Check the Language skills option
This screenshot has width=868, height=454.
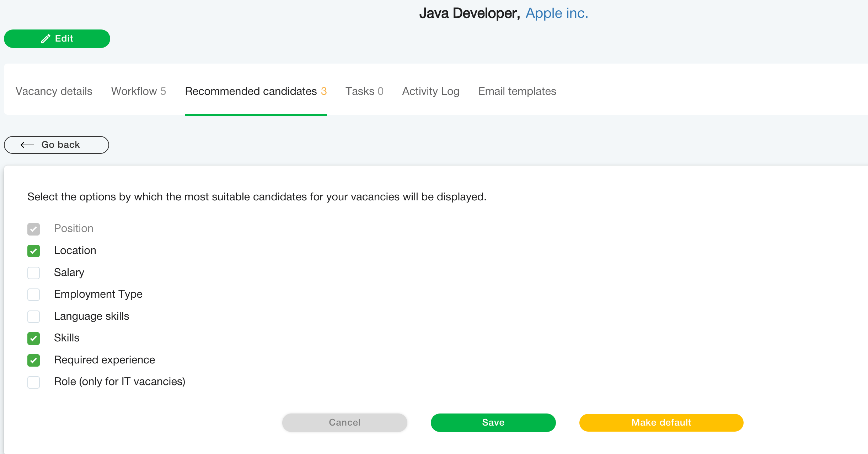(33, 317)
